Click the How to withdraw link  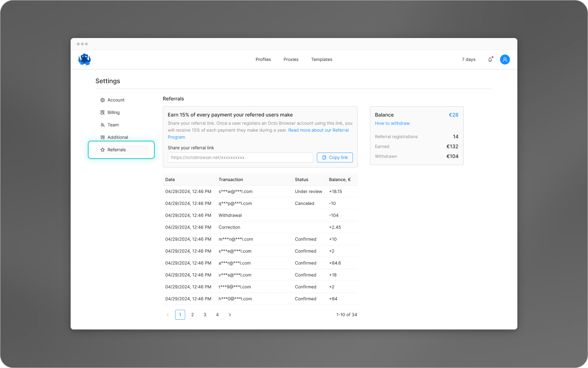click(x=392, y=123)
